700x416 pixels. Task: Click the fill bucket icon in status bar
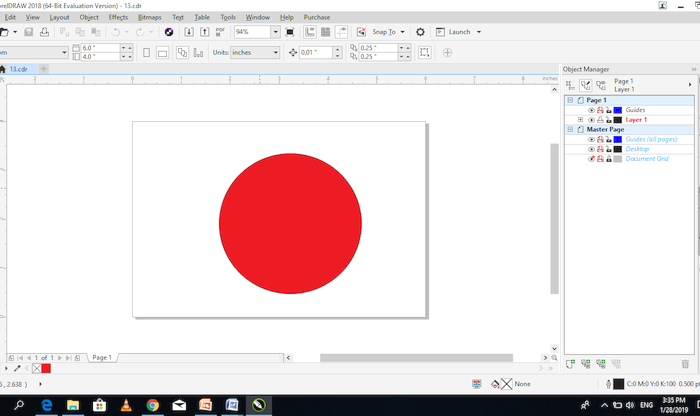(495, 384)
